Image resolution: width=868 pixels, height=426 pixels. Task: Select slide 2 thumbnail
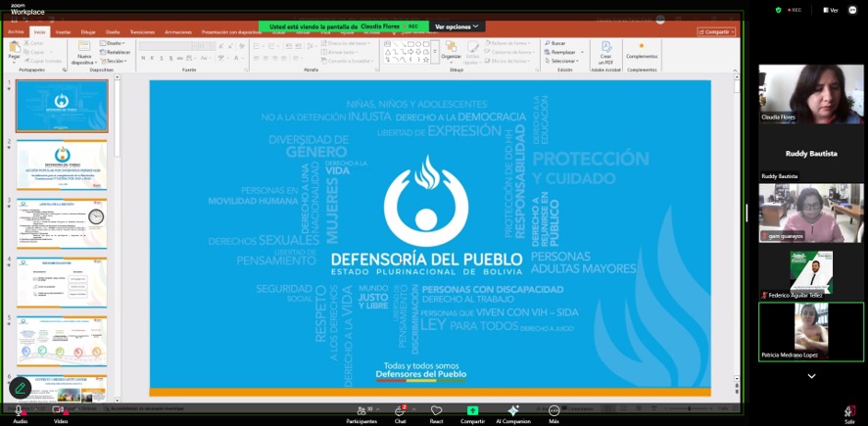62,166
